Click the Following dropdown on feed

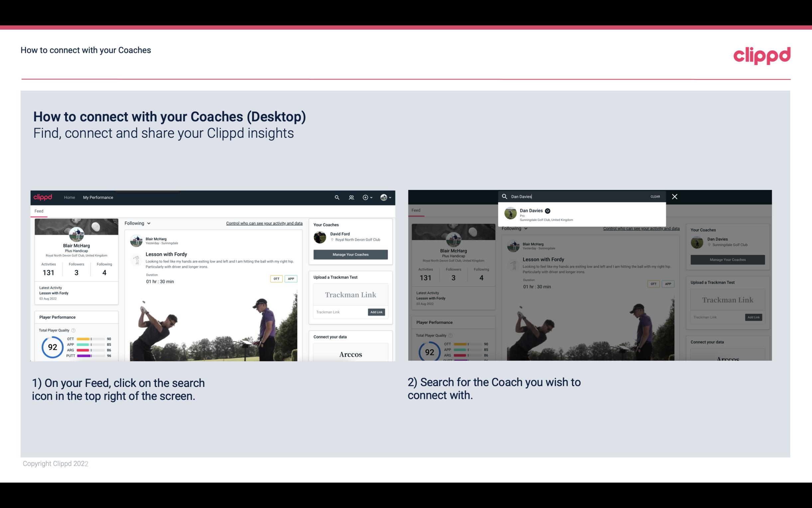pos(138,223)
